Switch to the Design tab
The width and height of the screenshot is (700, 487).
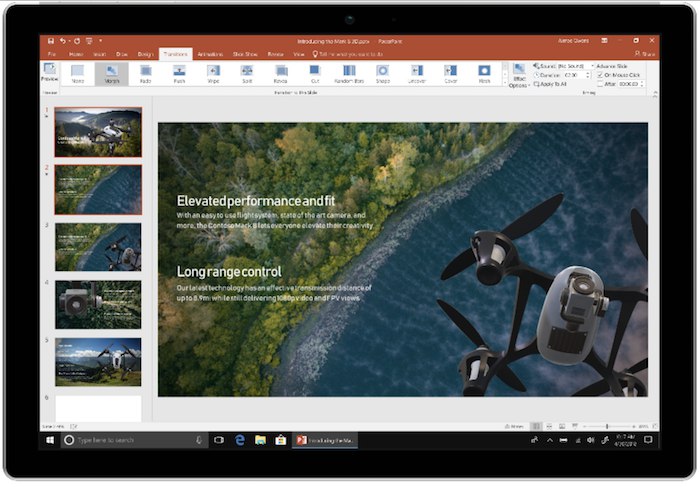click(146, 54)
